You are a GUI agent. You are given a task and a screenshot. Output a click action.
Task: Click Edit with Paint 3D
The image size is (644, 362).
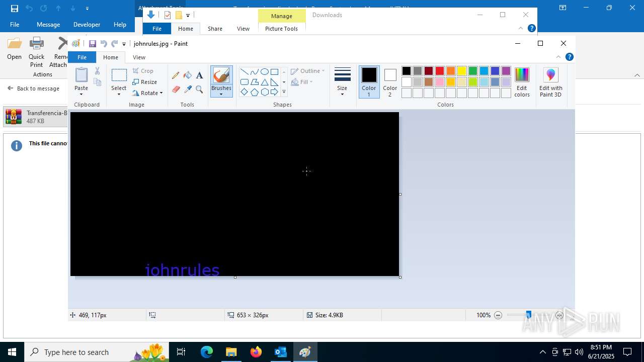coord(550,82)
